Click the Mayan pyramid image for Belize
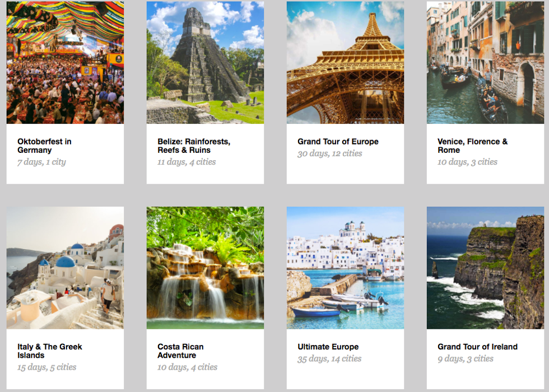 (x=205, y=62)
